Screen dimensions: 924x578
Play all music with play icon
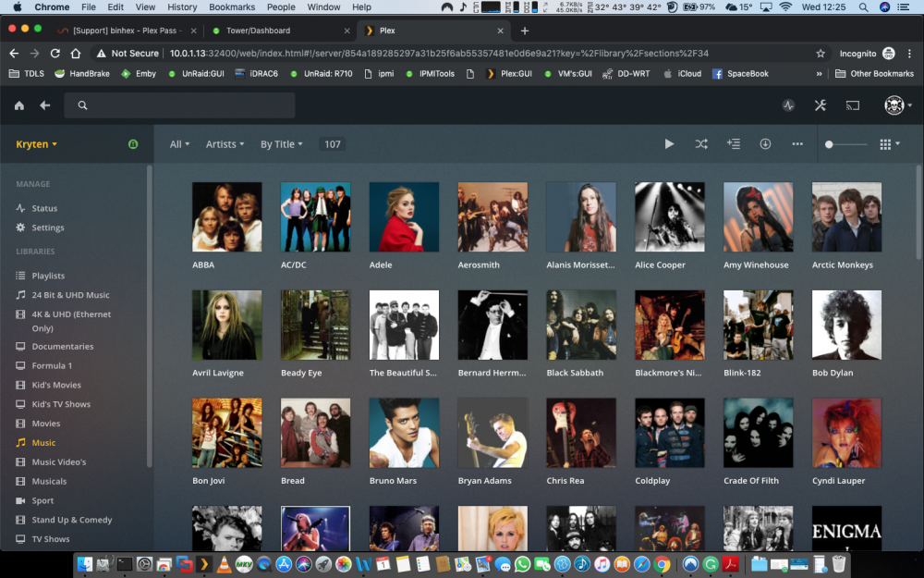coord(669,144)
